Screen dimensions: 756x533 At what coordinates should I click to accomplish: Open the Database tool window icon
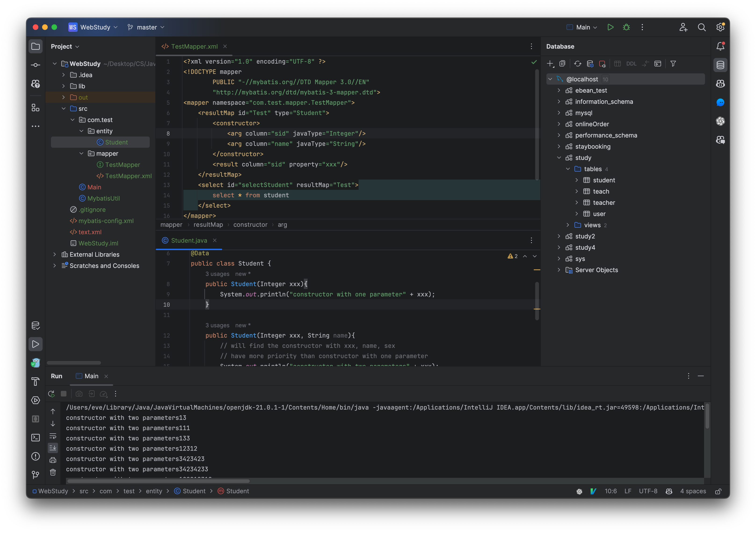tap(720, 65)
